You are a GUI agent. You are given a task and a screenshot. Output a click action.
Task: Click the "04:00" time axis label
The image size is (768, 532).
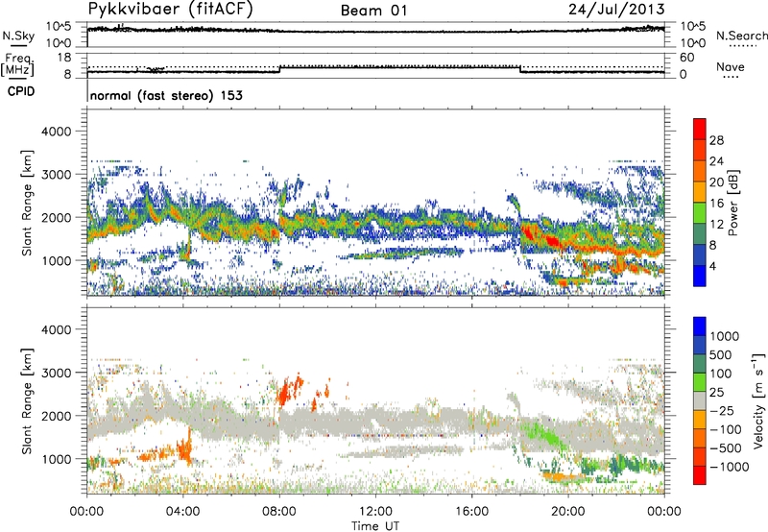183,512
